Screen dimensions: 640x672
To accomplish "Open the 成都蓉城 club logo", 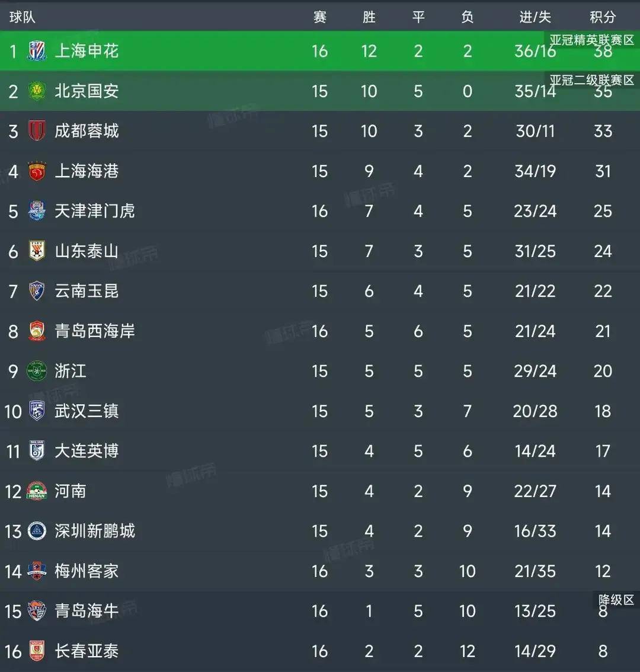I will (x=37, y=131).
